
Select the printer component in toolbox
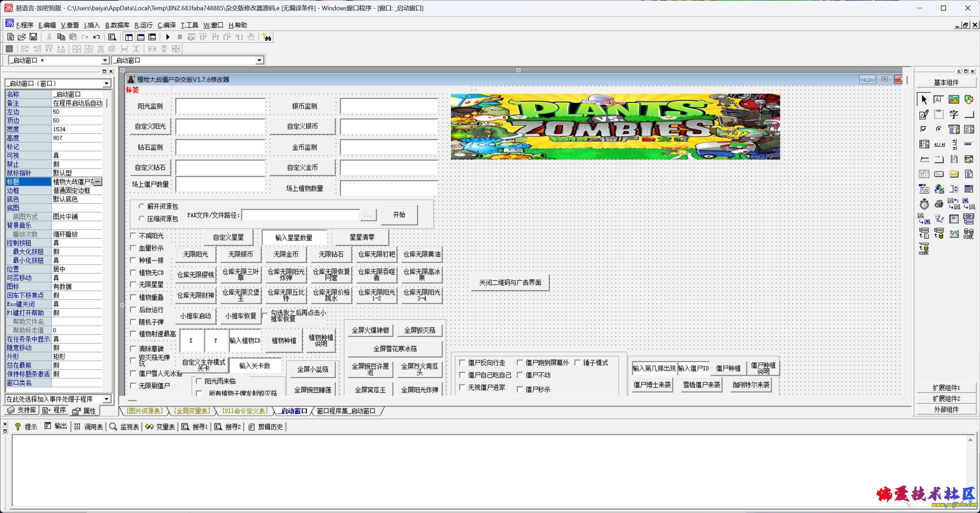(x=939, y=204)
